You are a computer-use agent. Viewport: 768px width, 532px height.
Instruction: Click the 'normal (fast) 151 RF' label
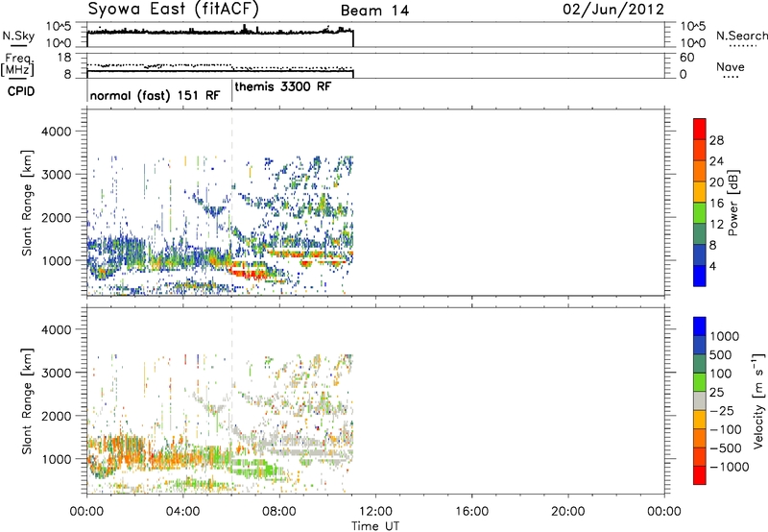coord(156,95)
